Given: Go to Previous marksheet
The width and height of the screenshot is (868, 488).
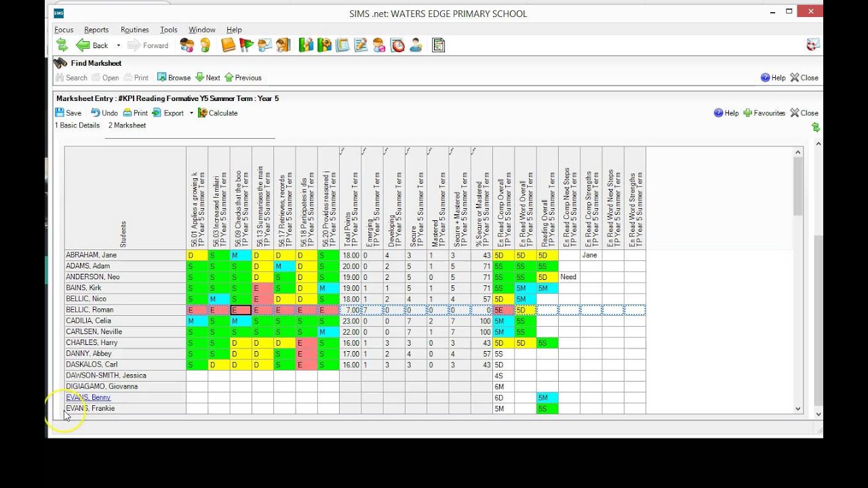Looking at the screenshot, I should click(243, 78).
